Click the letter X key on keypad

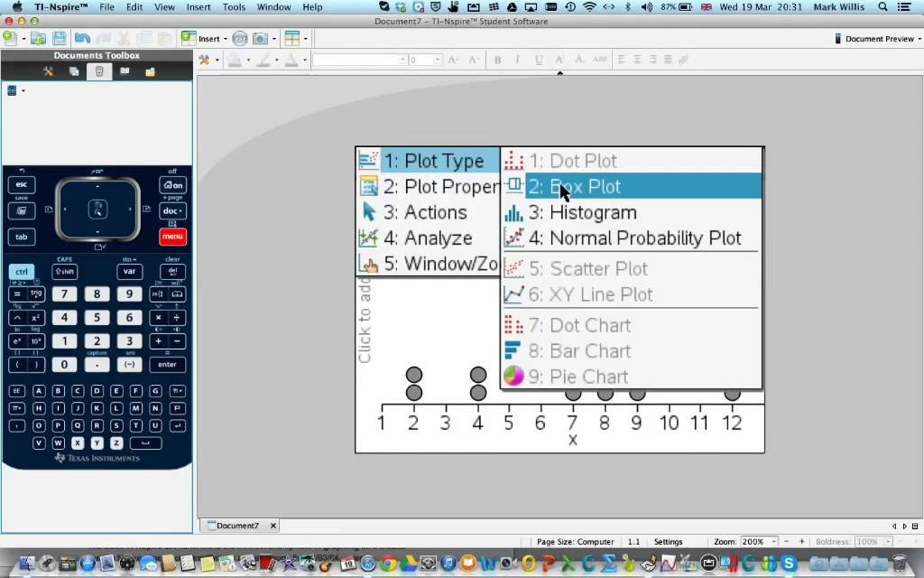[x=78, y=443]
